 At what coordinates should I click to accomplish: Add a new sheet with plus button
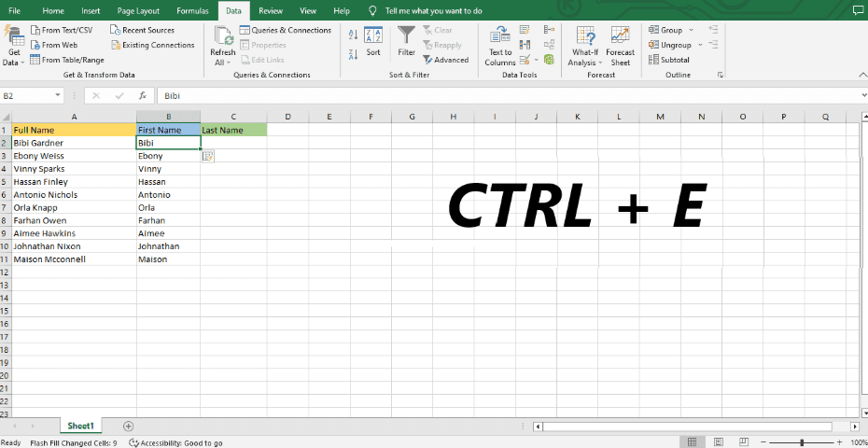(129, 426)
